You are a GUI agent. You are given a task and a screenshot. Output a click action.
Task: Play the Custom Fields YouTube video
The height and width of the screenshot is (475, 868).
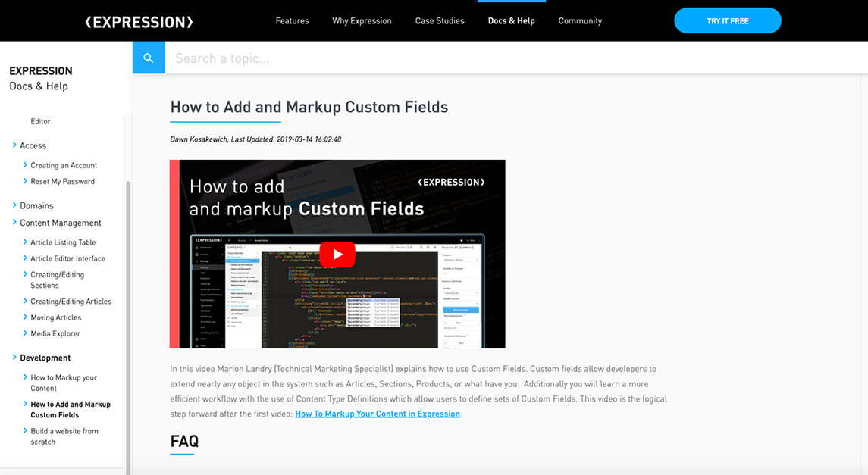coord(337,255)
